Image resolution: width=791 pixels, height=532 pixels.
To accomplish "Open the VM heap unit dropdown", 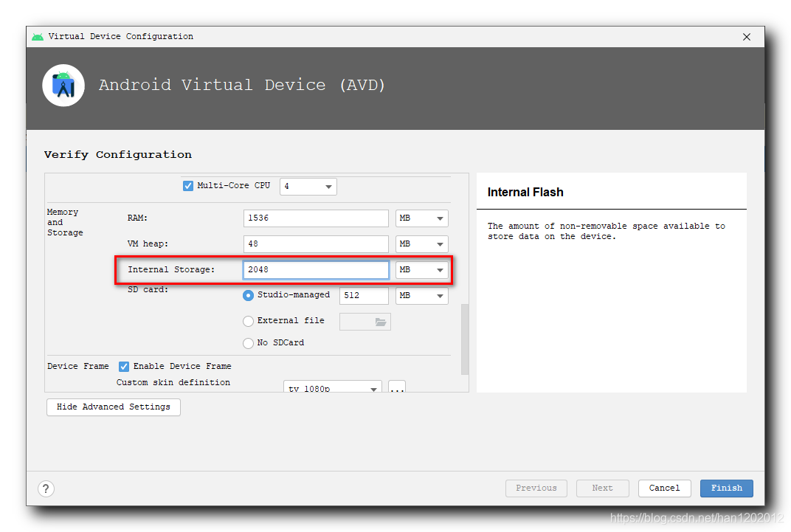I will 422,244.
